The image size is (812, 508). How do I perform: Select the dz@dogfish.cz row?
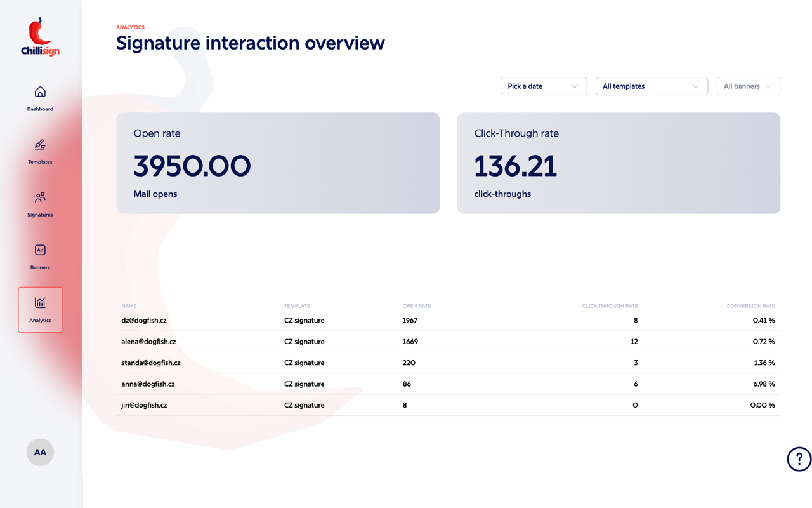tap(144, 321)
